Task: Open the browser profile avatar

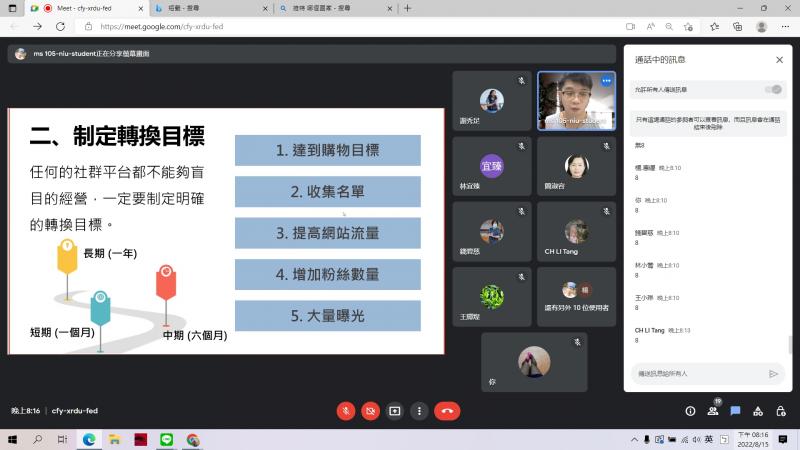Action: [x=761, y=27]
